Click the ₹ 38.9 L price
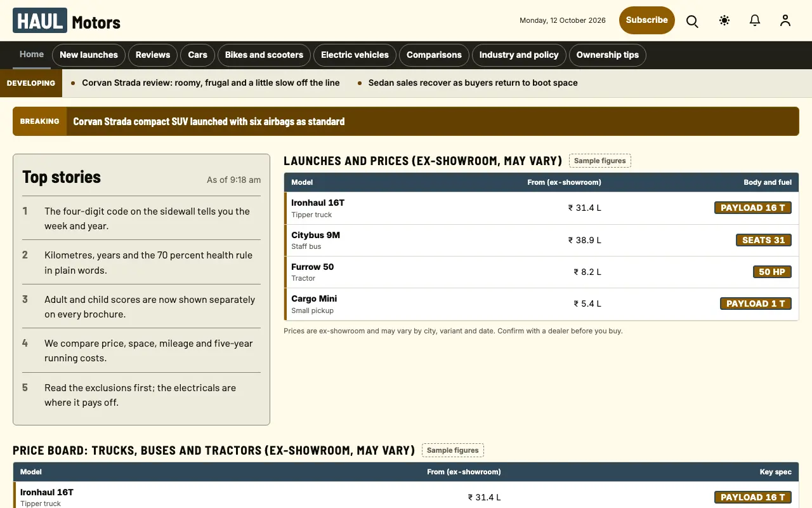The width and height of the screenshot is (812, 508). (584, 240)
